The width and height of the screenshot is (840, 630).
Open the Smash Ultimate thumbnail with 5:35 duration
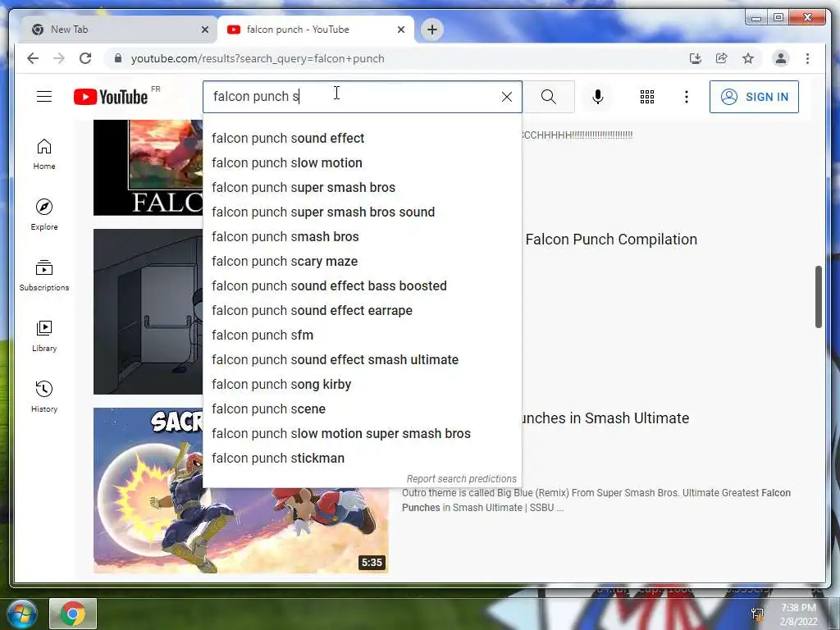pyautogui.click(x=241, y=531)
